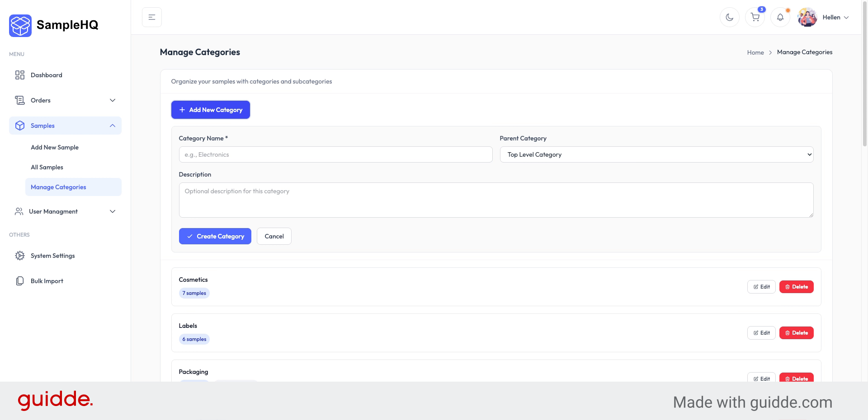Open the Home breadcrumb link
This screenshot has height=420, width=868.
(755, 52)
